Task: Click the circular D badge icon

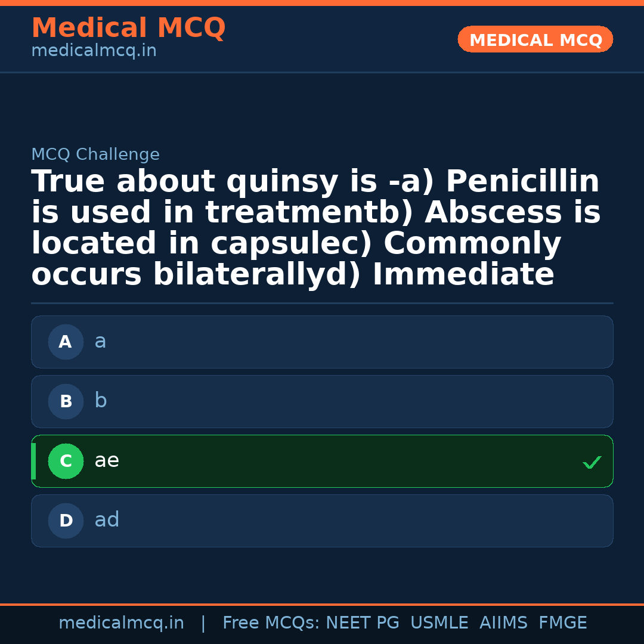Action: pos(66,521)
